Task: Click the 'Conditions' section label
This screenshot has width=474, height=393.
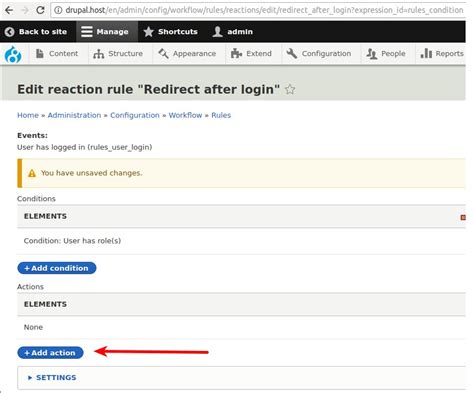Action: coord(36,199)
